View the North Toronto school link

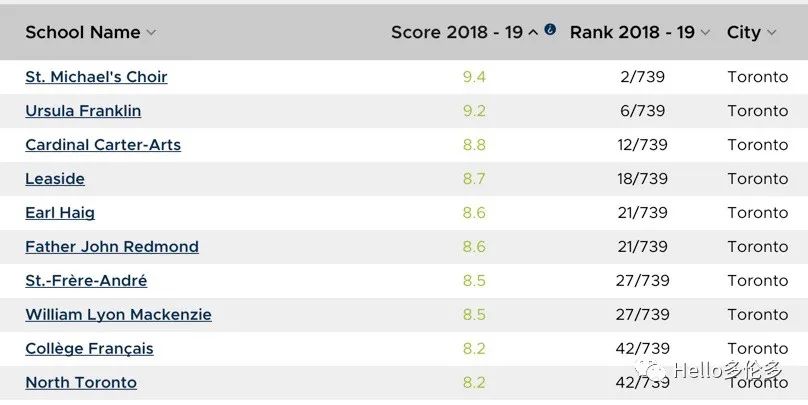[x=81, y=383]
